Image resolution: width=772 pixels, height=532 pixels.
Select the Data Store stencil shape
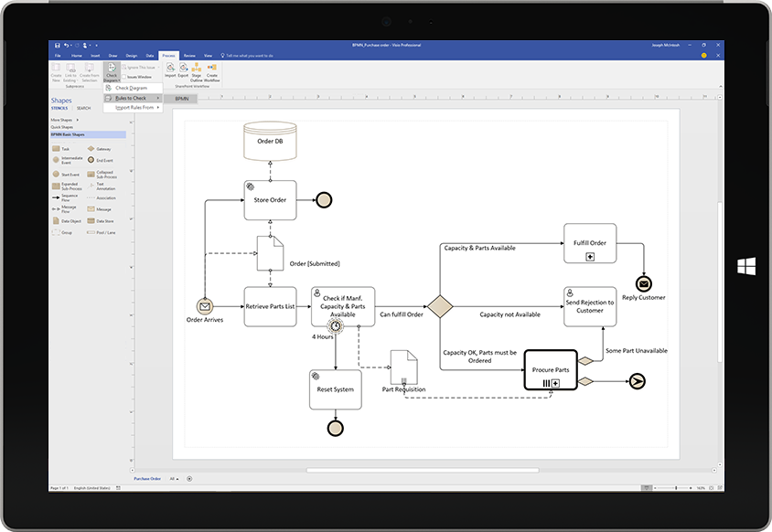coord(94,220)
